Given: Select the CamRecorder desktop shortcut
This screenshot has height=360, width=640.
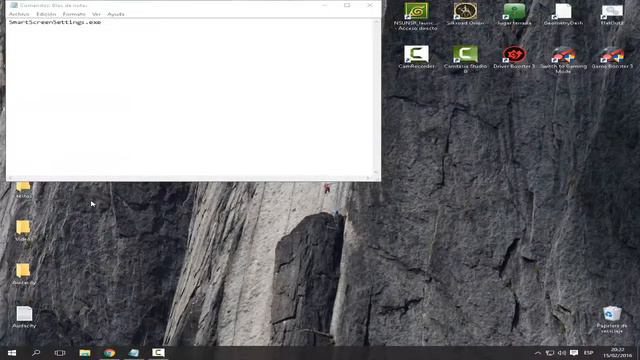Looking at the screenshot, I should tap(416, 57).
